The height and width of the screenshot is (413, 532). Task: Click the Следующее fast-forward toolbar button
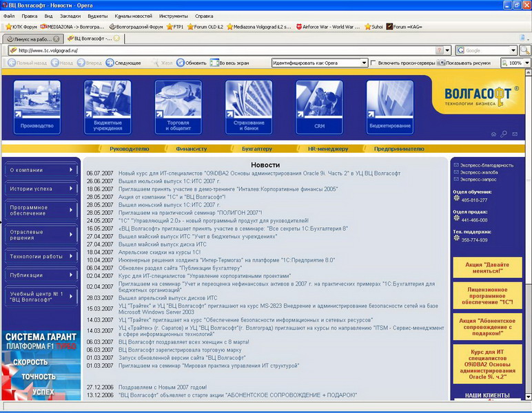[x=123, y=63]
